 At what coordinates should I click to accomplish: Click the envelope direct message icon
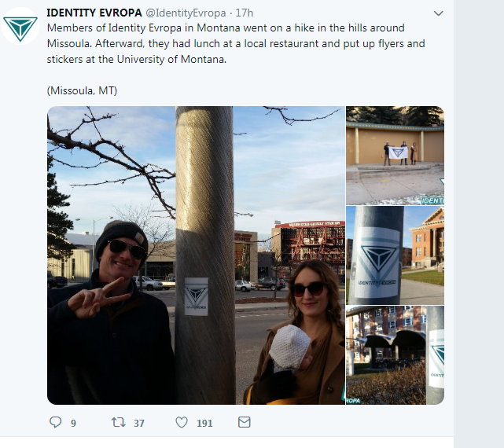coord(245,422)
